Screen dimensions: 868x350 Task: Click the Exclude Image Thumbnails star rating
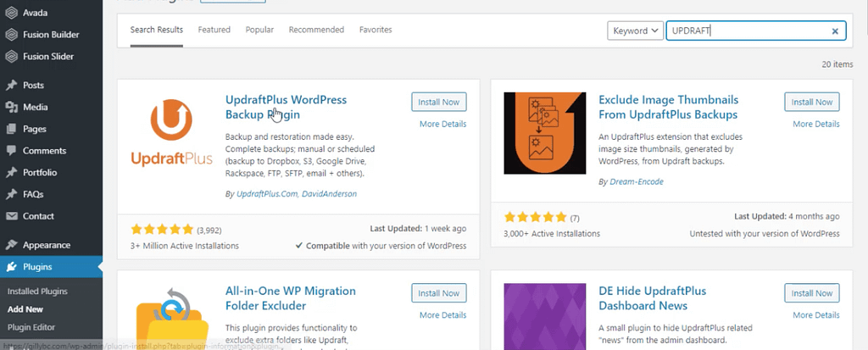[536, 217]
